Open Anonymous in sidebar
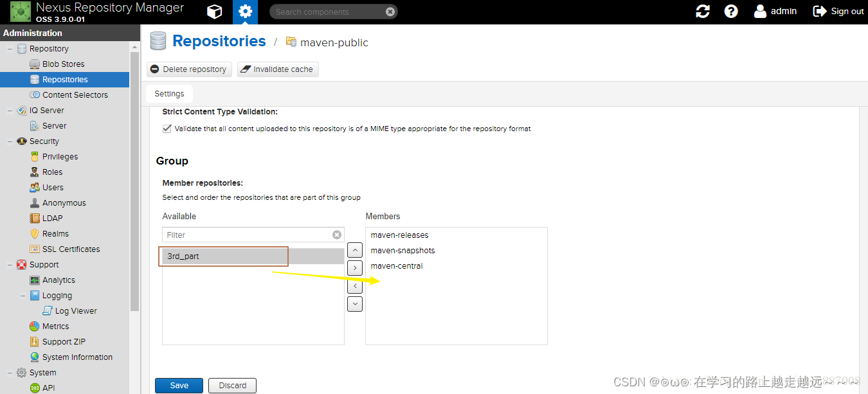Viewport: 868px width, 394px height. click(64, 203)
